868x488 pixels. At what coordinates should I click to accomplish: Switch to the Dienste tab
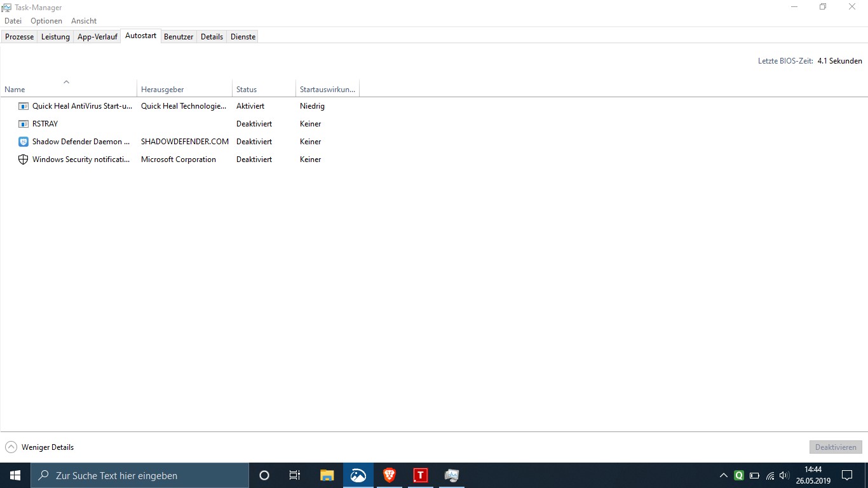click(x=243, y=37)
